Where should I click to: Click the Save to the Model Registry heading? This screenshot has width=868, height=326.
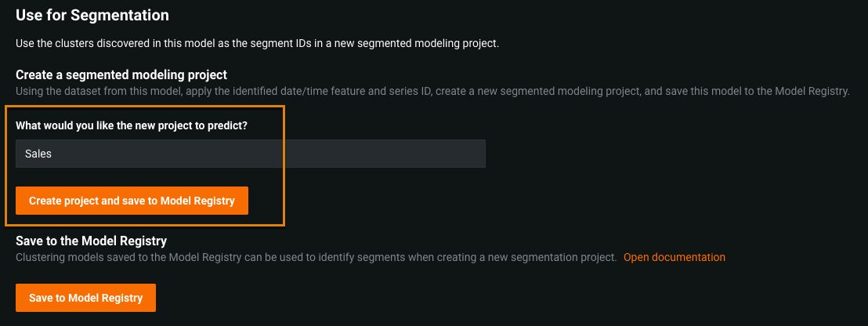click(91, 241)
